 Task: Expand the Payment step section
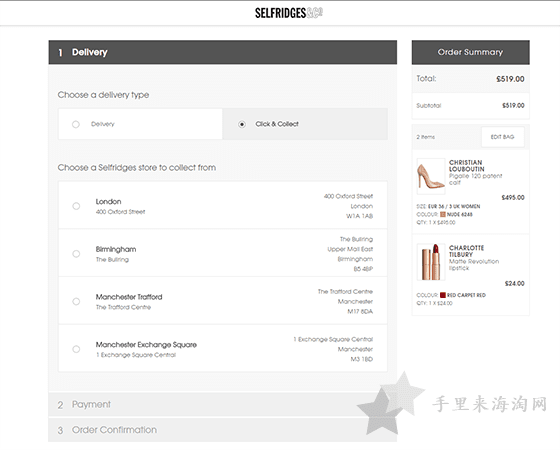[222, 404]
